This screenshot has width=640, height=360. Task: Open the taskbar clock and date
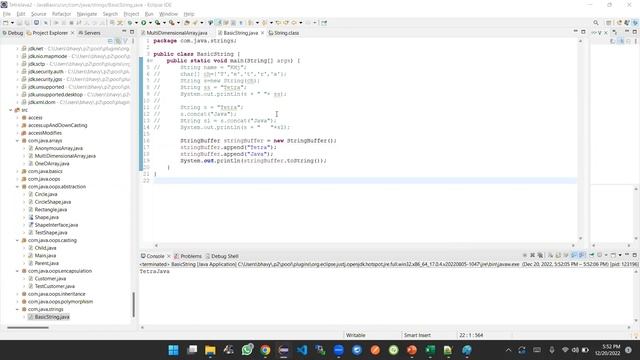[607, 350]
